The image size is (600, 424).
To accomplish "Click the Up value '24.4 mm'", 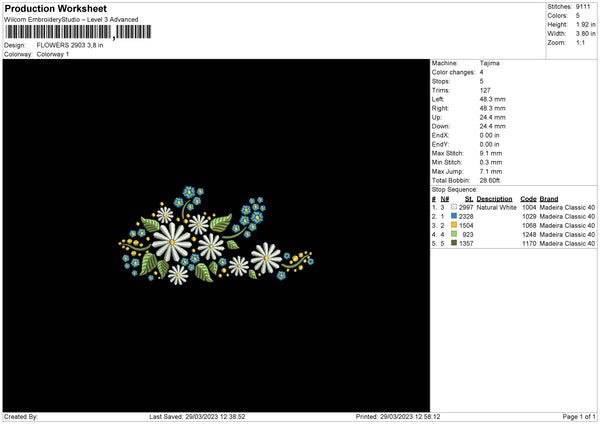I will click(x=492, y=117).
